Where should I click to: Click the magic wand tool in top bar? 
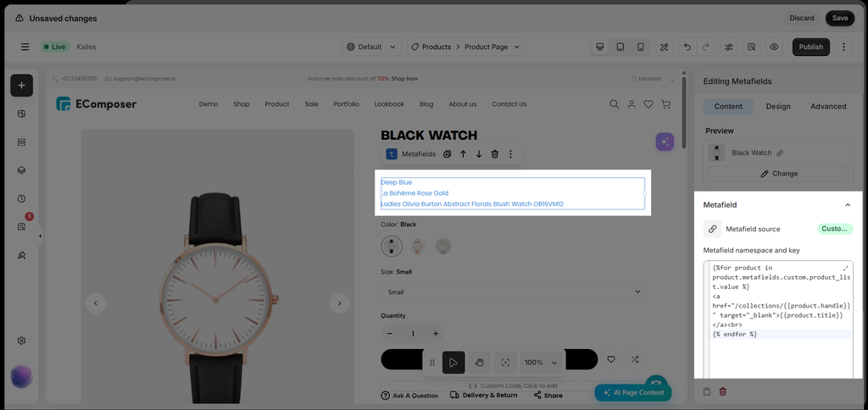665,47
